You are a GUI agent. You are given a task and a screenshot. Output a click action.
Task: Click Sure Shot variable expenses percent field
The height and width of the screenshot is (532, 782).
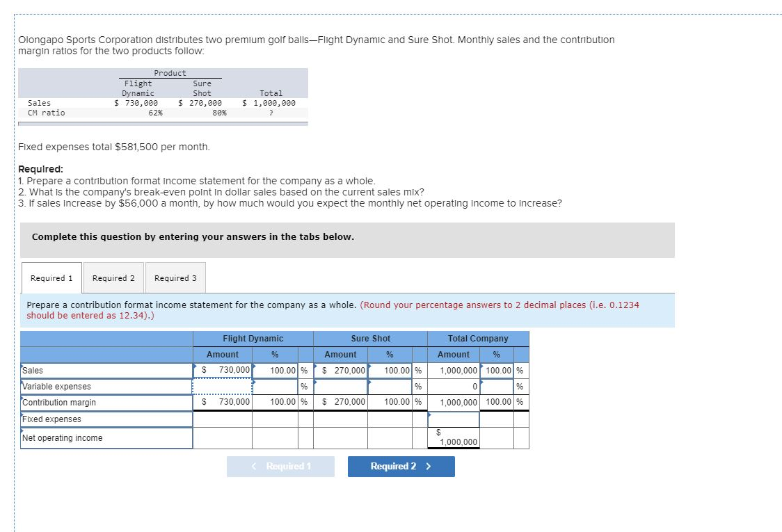[390, 387]
